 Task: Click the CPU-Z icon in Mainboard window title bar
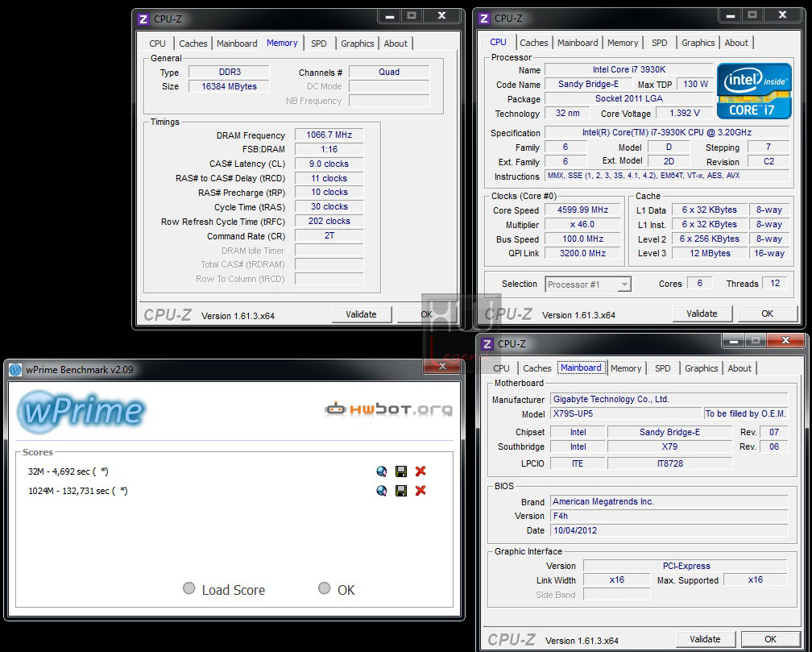[487, 343]
